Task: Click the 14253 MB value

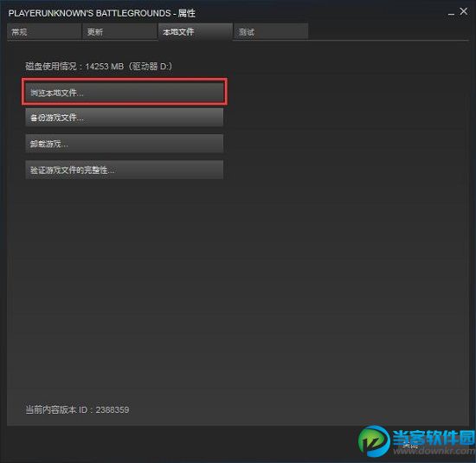Action: click(105, 66)
